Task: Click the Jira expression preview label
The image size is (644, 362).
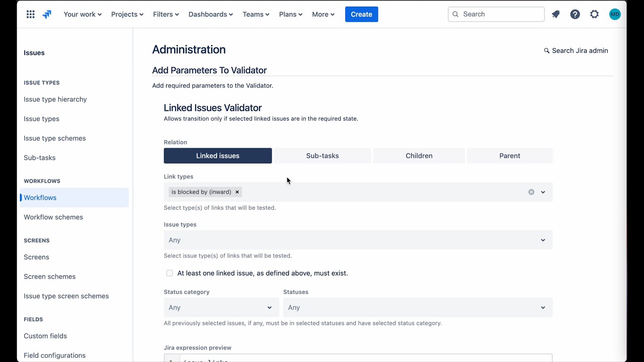Action: [x=198, y=348]
